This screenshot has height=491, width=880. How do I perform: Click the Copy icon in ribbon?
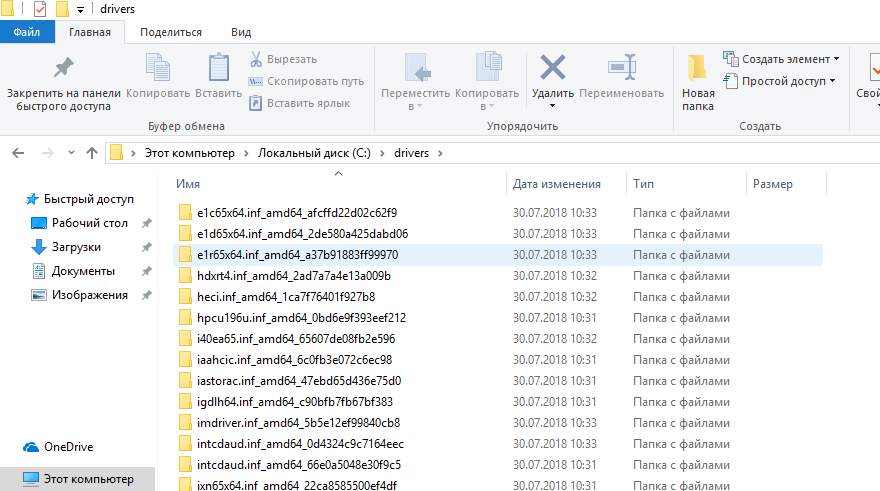(x=158, y=68)
